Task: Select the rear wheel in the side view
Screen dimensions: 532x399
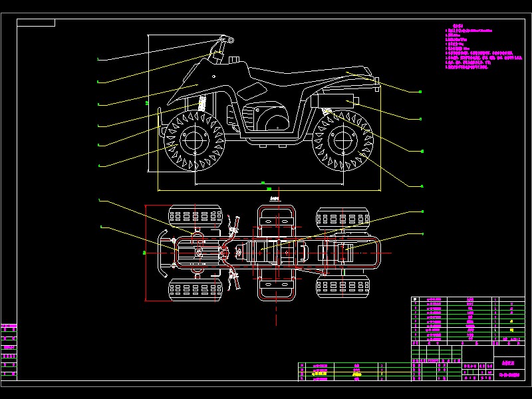Action: click(x=342, y=140)
